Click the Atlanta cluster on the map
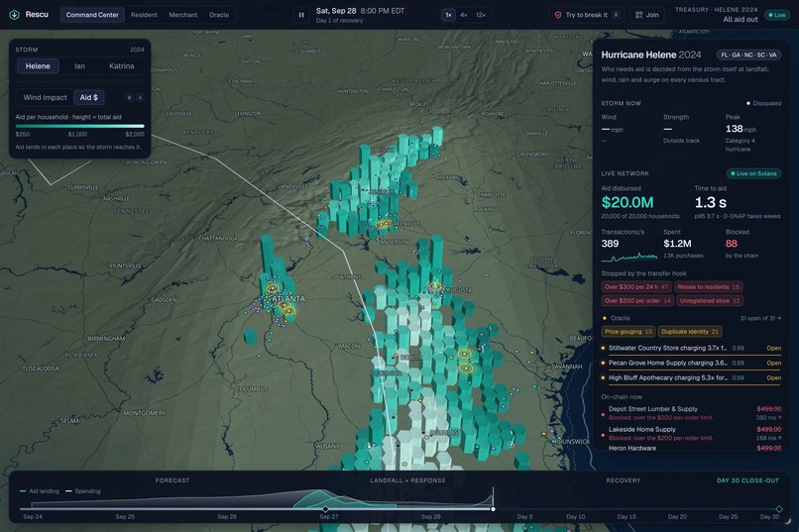The image size is (799, 532). point(280,301)
